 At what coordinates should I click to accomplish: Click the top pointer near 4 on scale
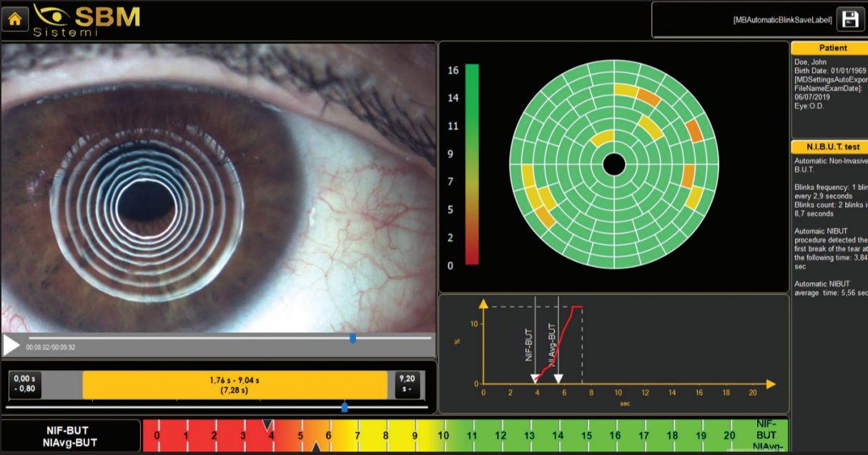pos(267,425)
